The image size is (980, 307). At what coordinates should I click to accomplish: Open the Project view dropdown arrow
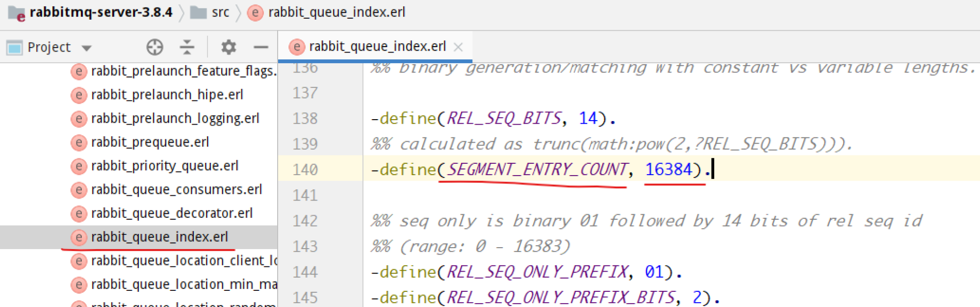click(87, 48)
